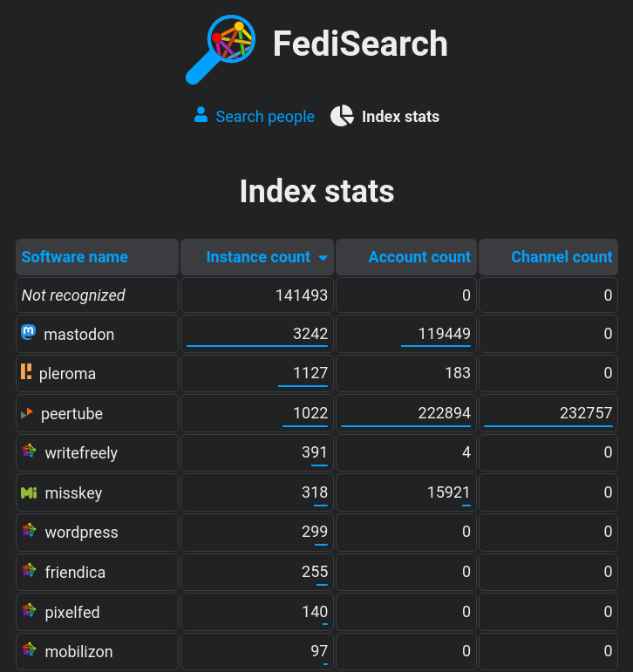
Task: Click the FediSearch title text
Action: (360, 44)
